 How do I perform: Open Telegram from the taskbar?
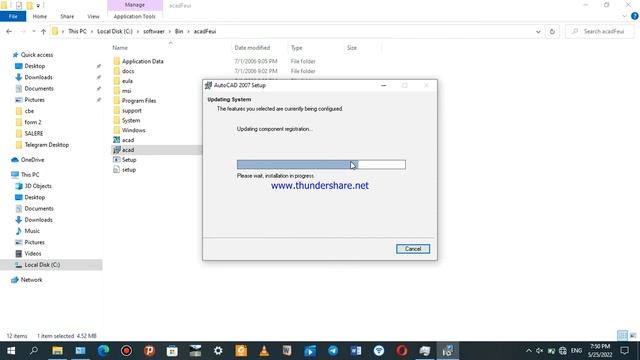(333, 351)
